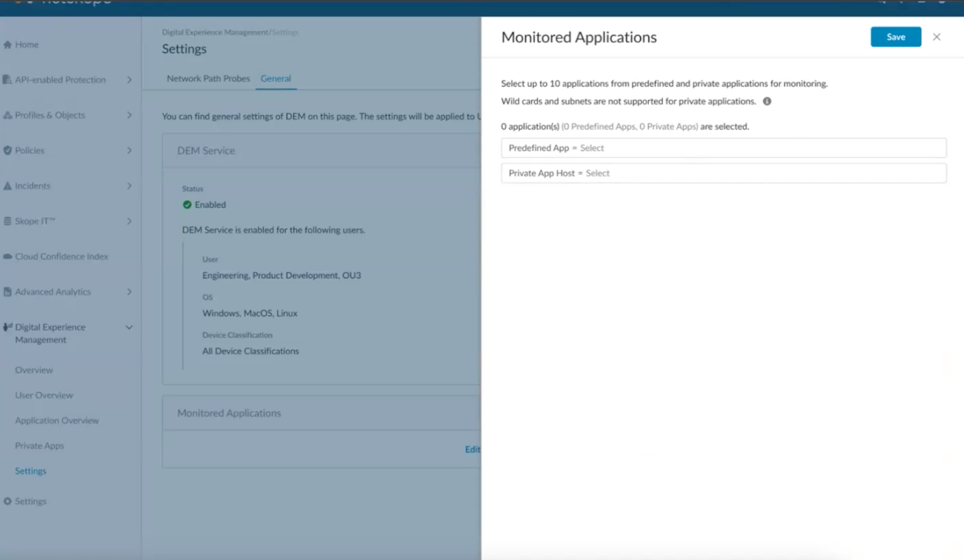
Task: Switch to the Network Path Probes tab
Action: click(208, 78)
